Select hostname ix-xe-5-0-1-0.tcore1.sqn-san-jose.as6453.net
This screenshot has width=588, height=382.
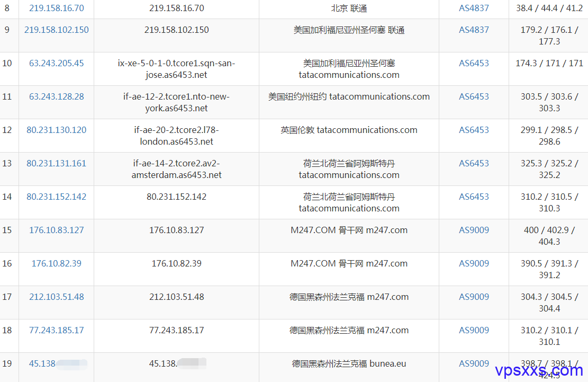point(176,69)
